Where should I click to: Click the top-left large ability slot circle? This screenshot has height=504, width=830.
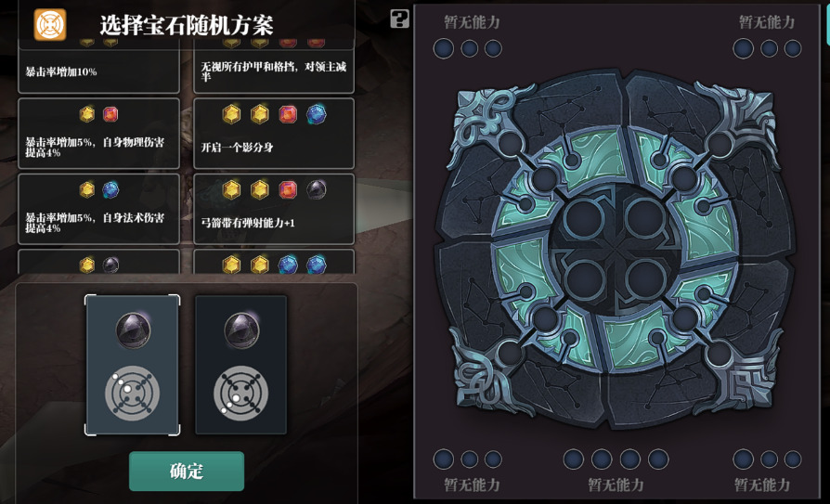pos(444,48)
